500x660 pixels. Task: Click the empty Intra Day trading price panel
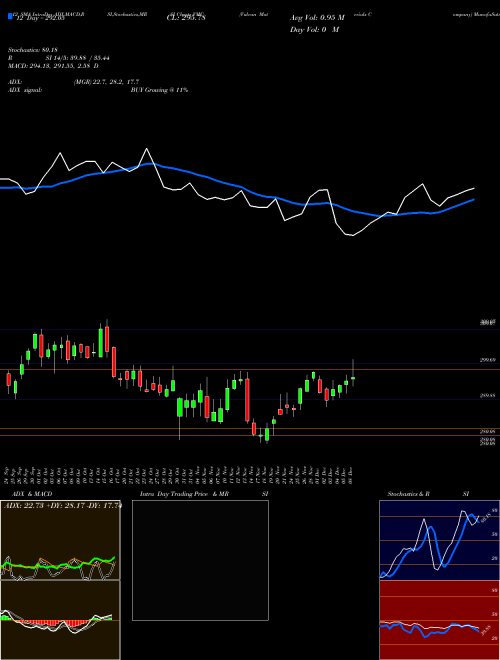[x=200, y=560]
